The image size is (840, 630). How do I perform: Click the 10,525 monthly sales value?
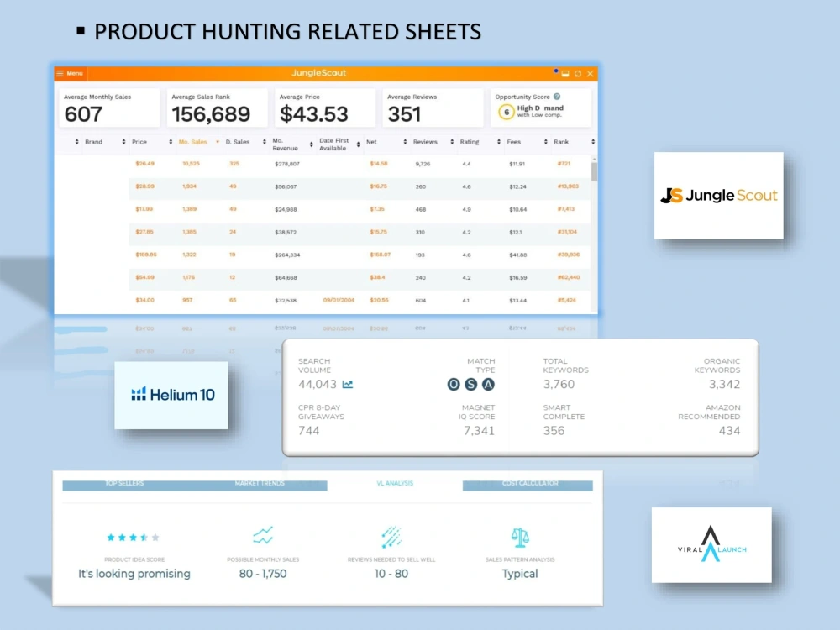(191, 164)
